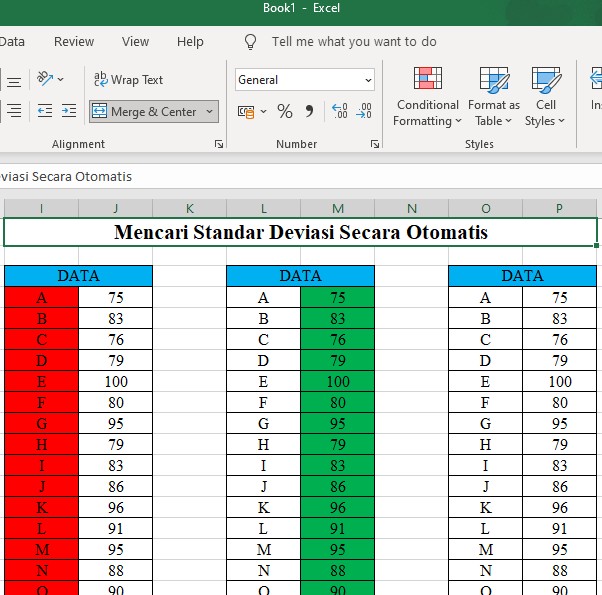Screen dimensions: 602x595
Task: Open the Help tab
Action: click(x=190, y=41)
